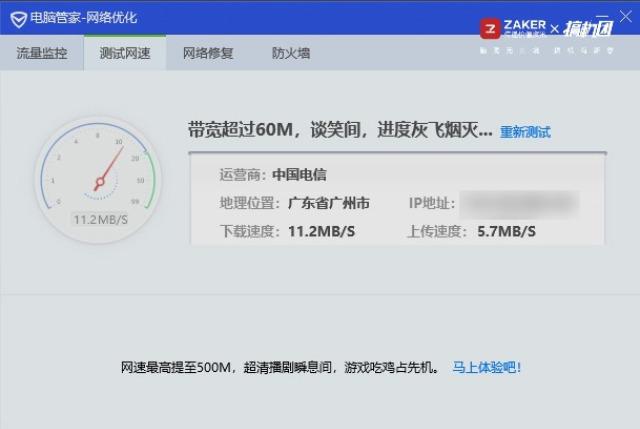
Task: Click the speedometer gauge dial
Action: click(x=98, y=180)
